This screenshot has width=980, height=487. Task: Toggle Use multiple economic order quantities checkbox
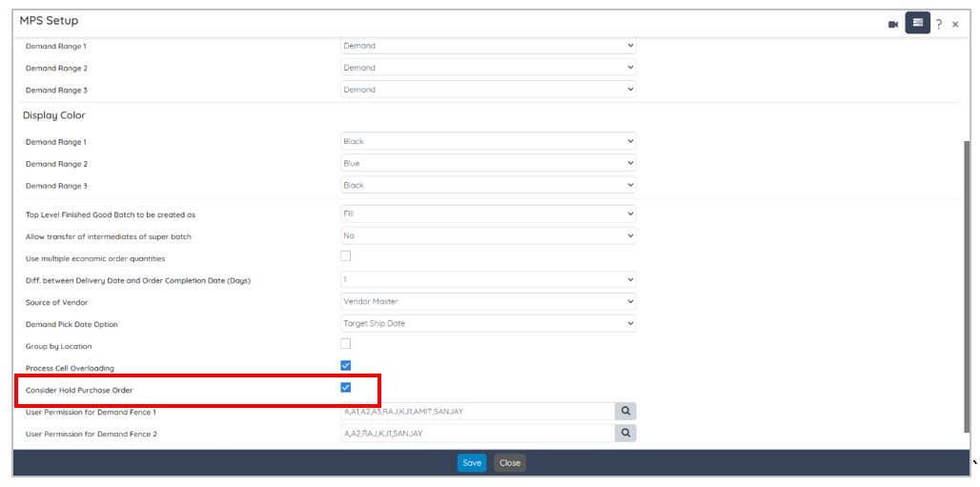tap(346, 256)
